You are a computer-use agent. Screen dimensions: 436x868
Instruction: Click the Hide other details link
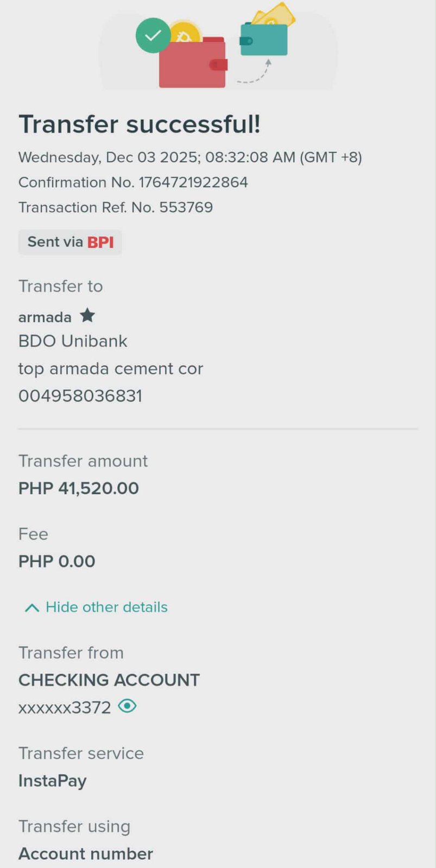(106, 607)
